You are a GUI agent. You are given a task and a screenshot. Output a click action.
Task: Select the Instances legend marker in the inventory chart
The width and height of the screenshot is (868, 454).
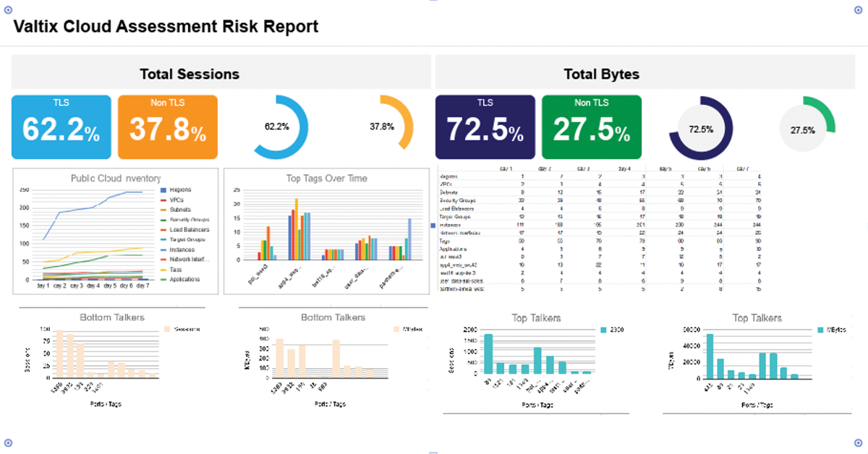click(163, 249)
